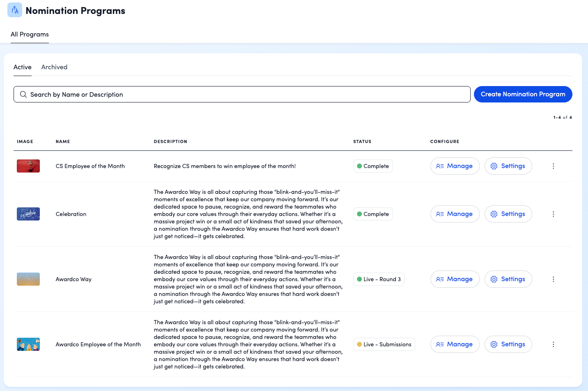588x391 pixels.
Task: Open Settings for Awardco Way program
Action: (x=508, y=279)
